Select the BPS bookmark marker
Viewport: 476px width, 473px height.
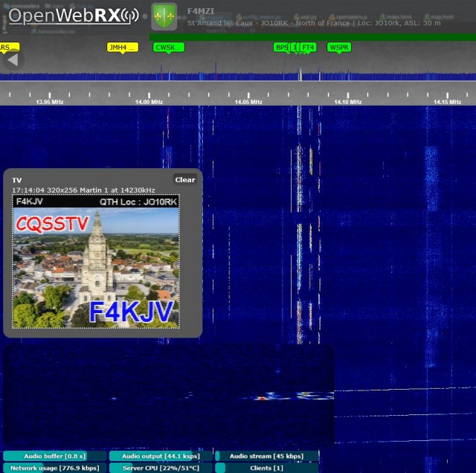281,48
